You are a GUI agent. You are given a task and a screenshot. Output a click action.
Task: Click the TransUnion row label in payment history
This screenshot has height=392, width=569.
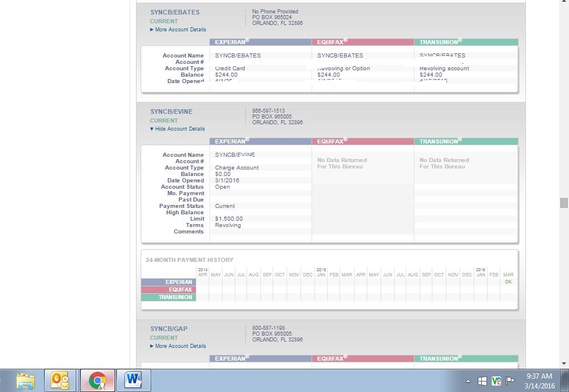click(x=169, y=297)
